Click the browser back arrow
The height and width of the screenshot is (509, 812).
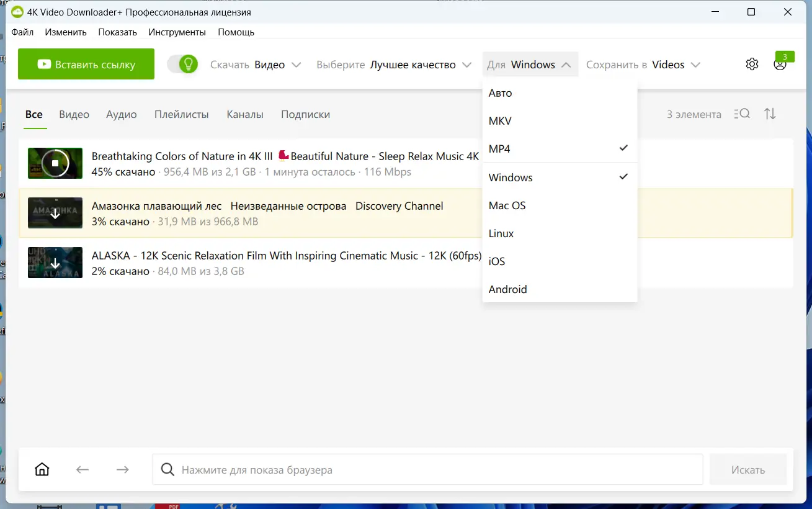[83, 469]
